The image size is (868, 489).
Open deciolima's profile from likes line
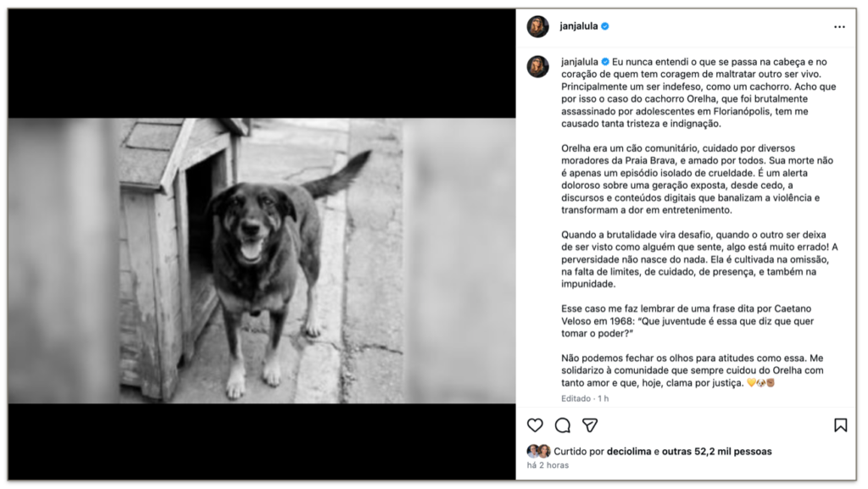(629, 452)
